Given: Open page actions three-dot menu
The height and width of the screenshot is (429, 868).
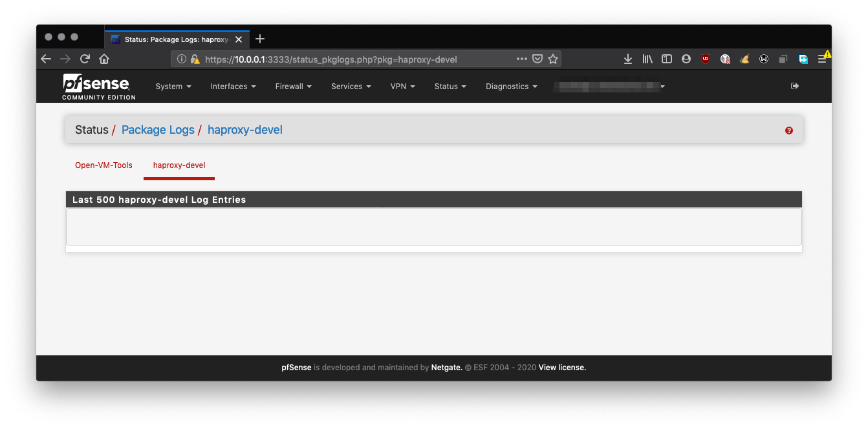Looking at the screenshot, I should point(522,59).
